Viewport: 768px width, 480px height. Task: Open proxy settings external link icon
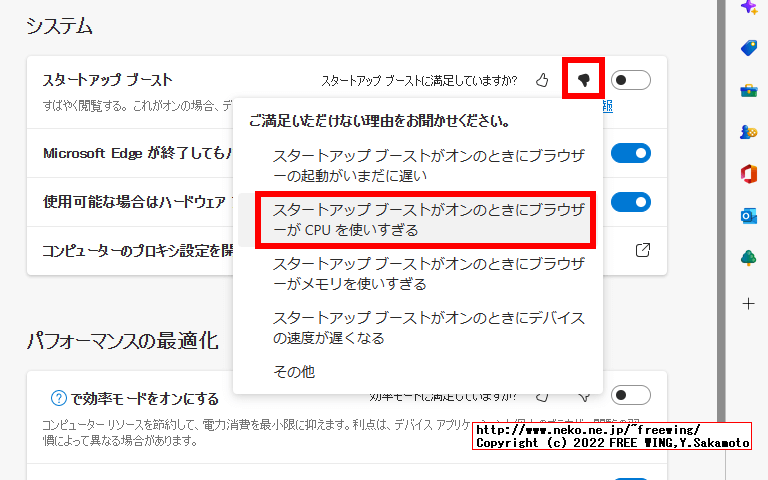643,250
